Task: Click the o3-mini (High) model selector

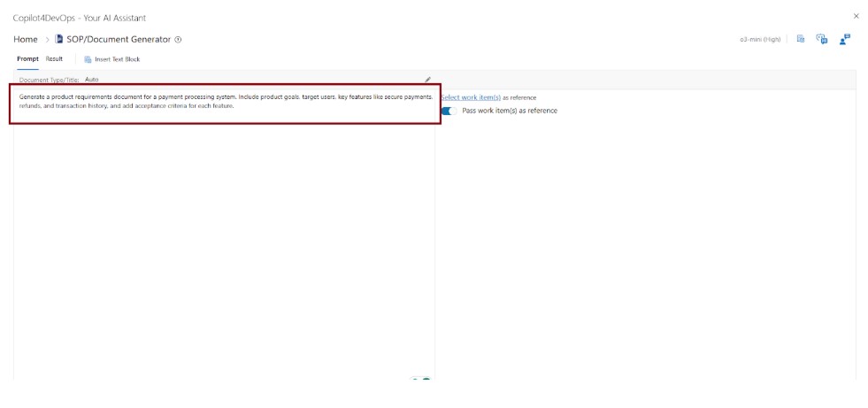Action: point(760,40)
